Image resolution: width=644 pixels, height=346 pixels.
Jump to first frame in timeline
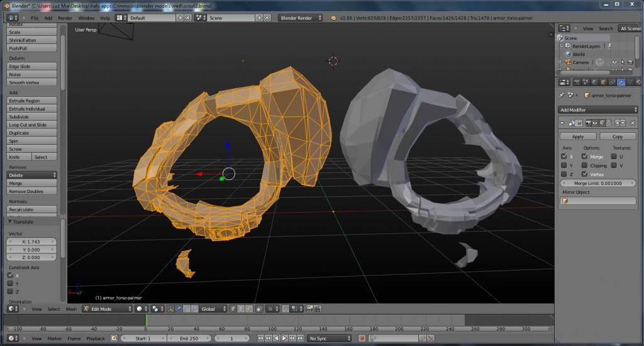pos(260,338)
